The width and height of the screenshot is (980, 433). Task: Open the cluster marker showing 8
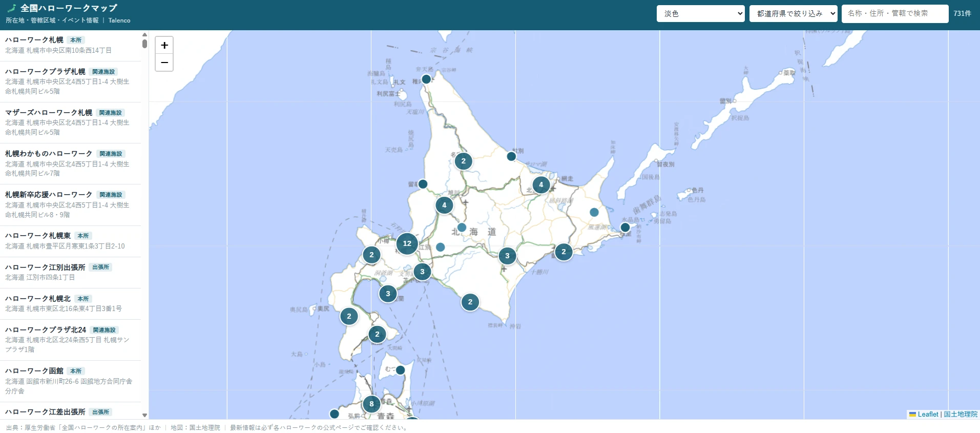point(371,404)
